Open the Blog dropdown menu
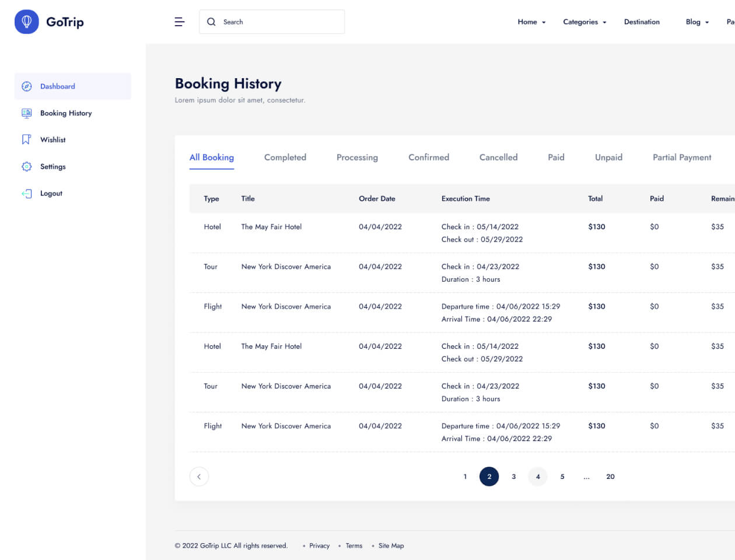The height and width of the screenshot is (560, 735). point(697,22)
